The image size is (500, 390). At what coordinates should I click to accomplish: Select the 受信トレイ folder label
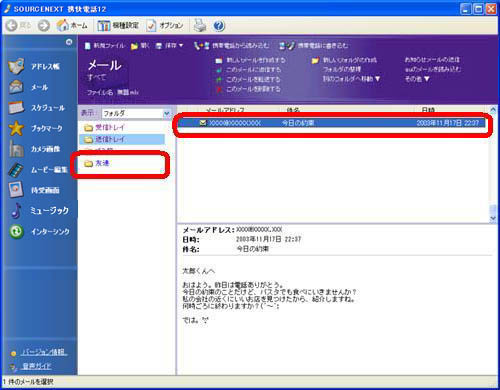pyautogui.click(x=110, y=127)
